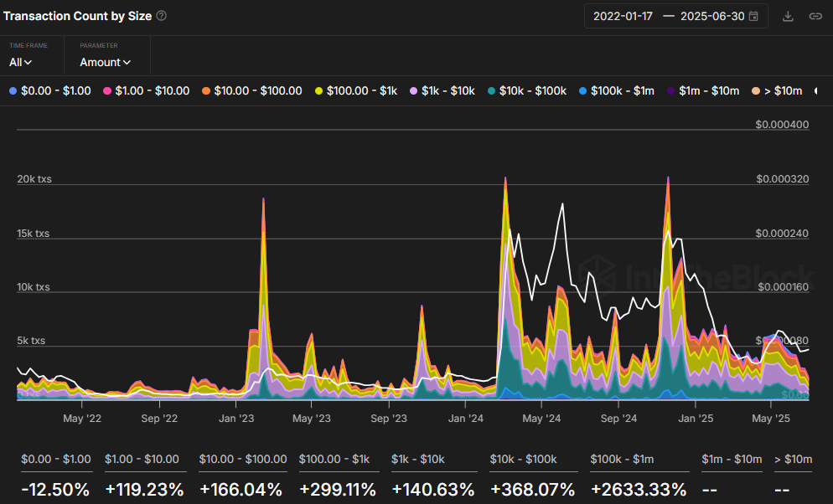833x504 pixels.
Task: Select the $10.00 - $100.00 stats tab
Action: pos(243,460)
